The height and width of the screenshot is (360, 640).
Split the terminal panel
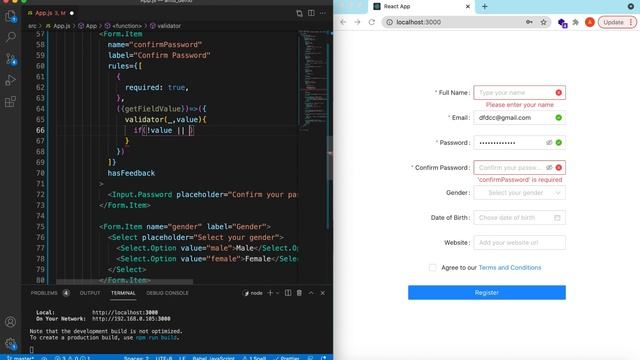coord(288,293)
